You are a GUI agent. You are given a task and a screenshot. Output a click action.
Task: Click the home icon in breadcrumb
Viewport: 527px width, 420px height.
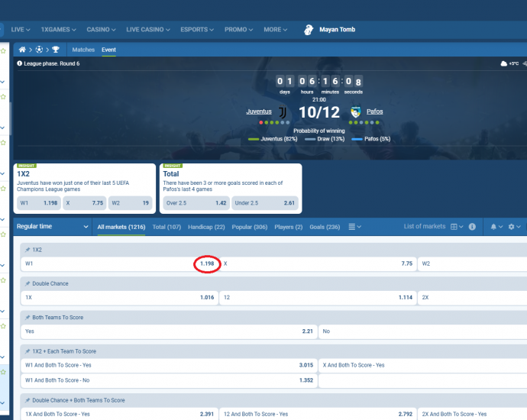[x=22, y=50]
